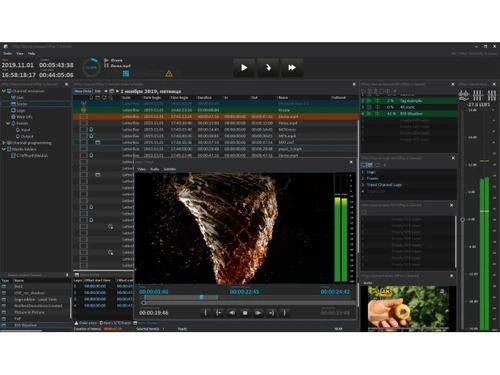Jump to mark-out point in preview player

(271, 313)
